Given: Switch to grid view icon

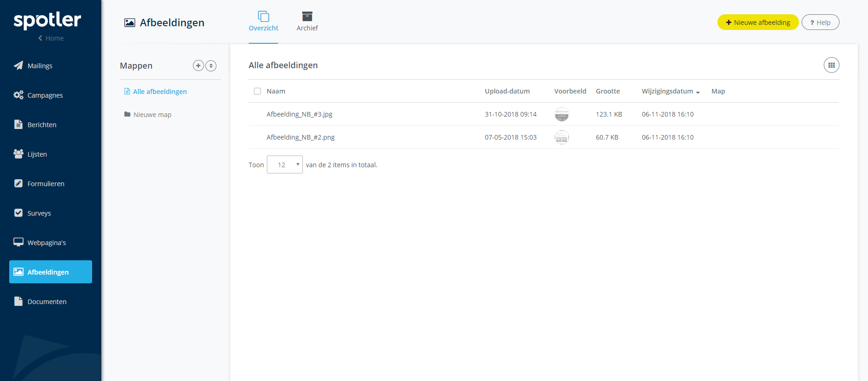Looking at the screenshot, I should pos(831,65).
